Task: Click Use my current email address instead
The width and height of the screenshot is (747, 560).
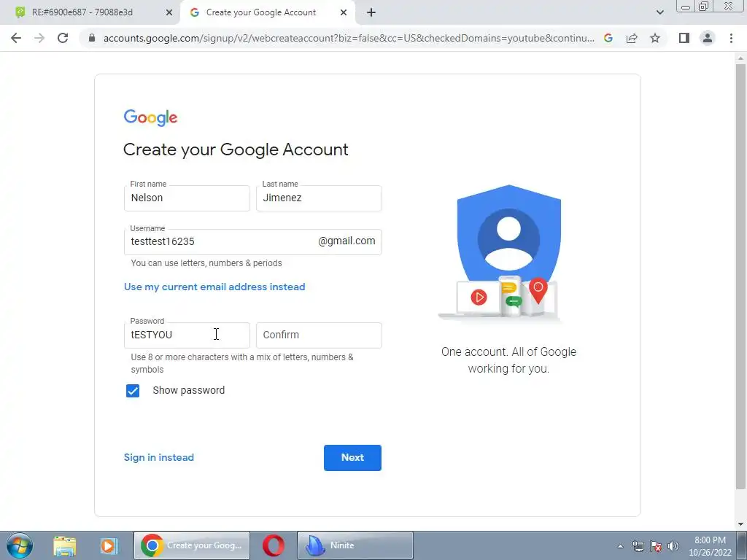Action: [x=214, y=287]
